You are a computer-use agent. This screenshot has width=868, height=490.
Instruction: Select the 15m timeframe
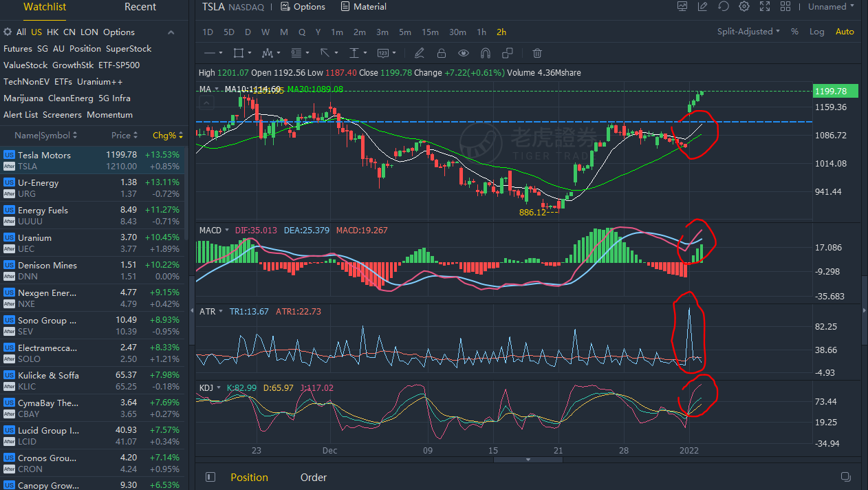tap(430, 32)
